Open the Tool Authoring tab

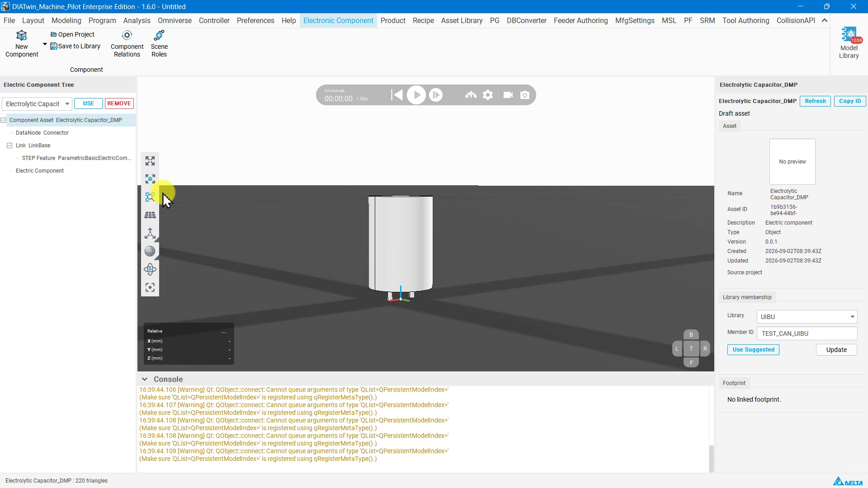click(x=745, y=20)
